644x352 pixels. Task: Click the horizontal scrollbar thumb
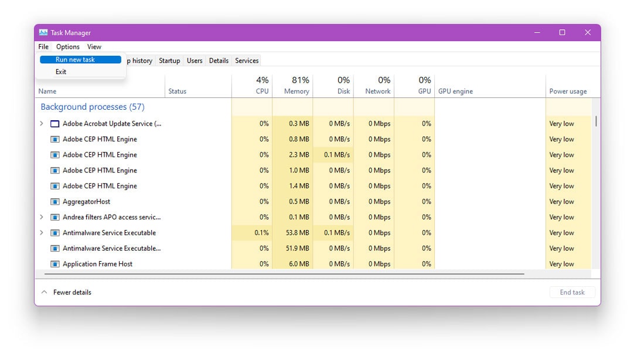(x=284, y=273)
